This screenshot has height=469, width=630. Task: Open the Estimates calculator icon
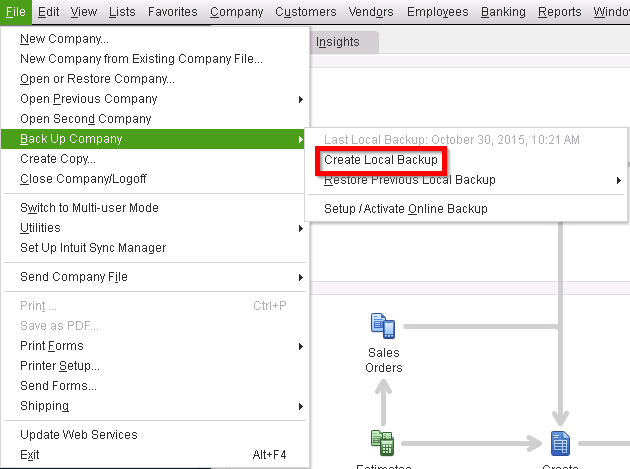coord(382,443)
